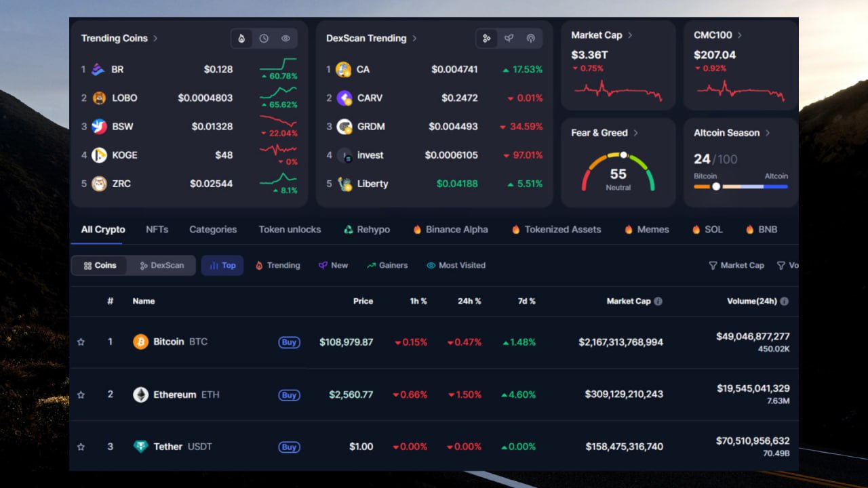
Task: Click the red CMC100 sparkline chart
Action: 741,90
